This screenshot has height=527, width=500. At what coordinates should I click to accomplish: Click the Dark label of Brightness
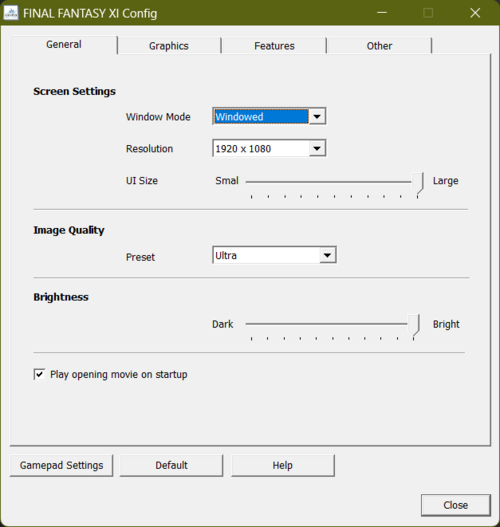point(223,324)
